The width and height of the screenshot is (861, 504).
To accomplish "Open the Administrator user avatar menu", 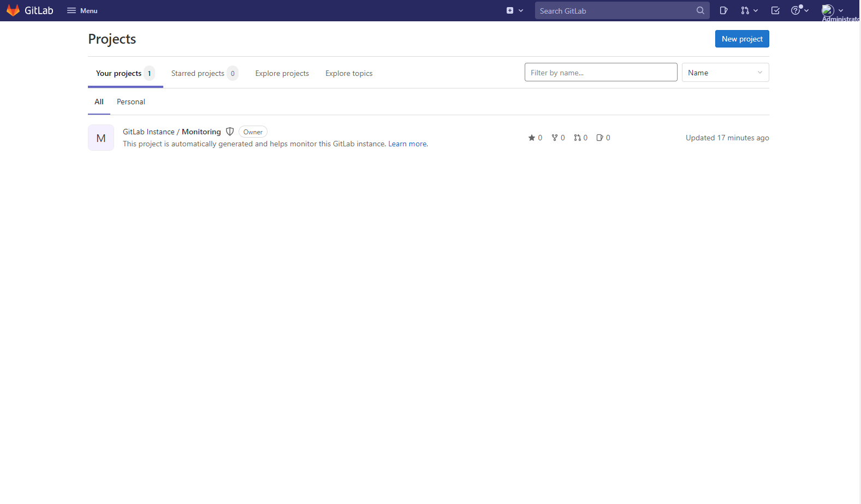I will click(x=832, y=10).
